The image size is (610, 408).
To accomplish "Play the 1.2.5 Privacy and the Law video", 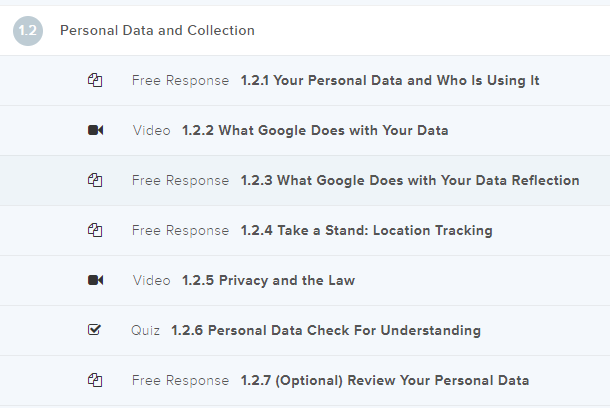I will click(268, 280).
